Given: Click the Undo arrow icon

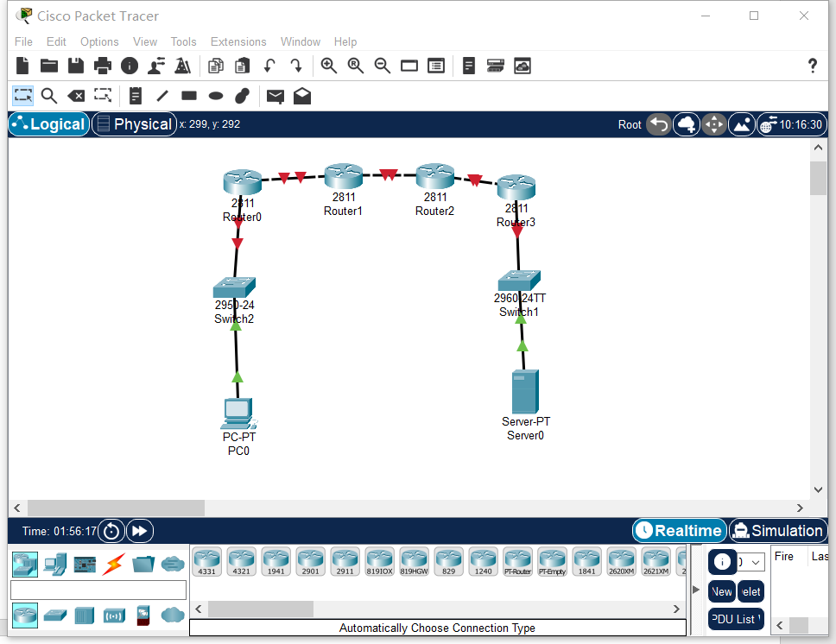Looking at the screenshot, I should pos(269,66).
